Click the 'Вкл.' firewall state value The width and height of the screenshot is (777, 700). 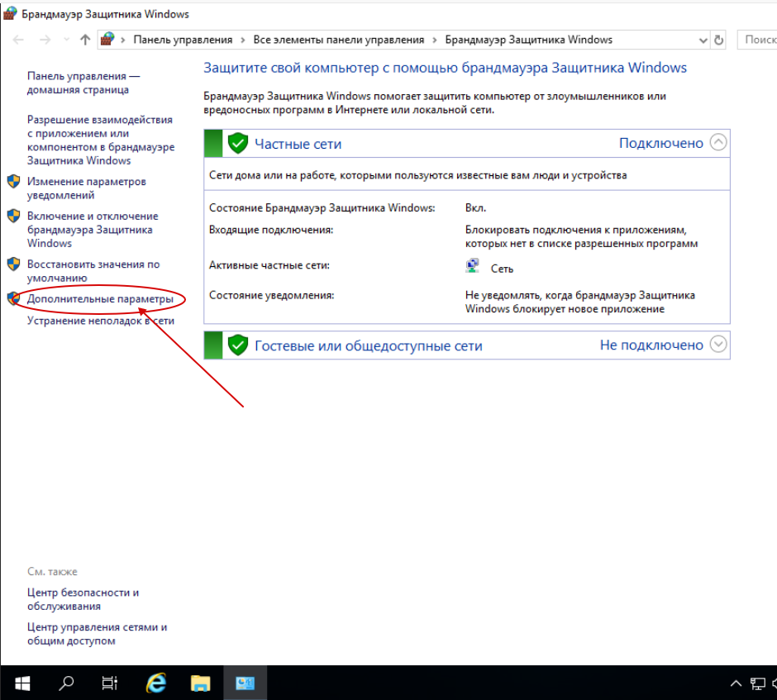click(476, 208)
